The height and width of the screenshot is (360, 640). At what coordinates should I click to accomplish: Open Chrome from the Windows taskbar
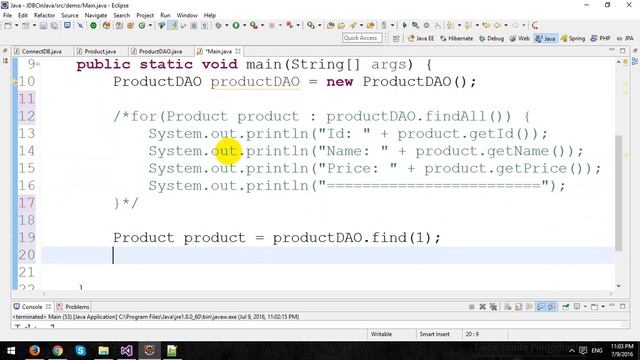[x=58, y=350]
